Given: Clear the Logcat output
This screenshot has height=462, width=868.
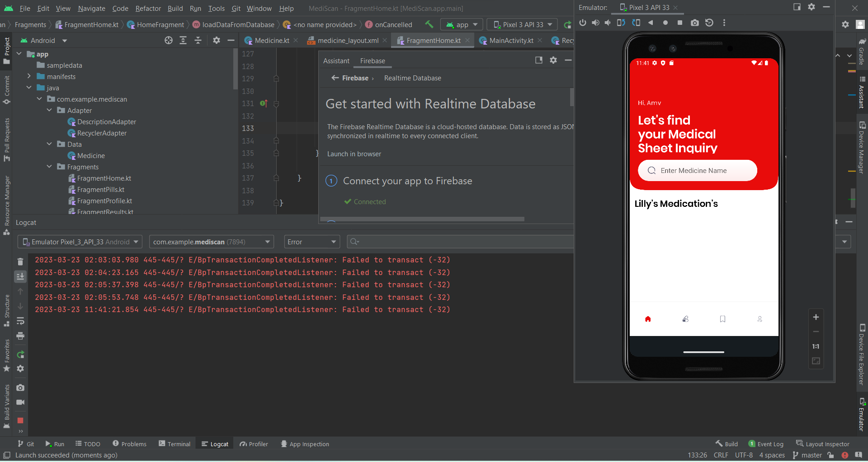Looking at the screenshot, I should click(x=20, y=261).
